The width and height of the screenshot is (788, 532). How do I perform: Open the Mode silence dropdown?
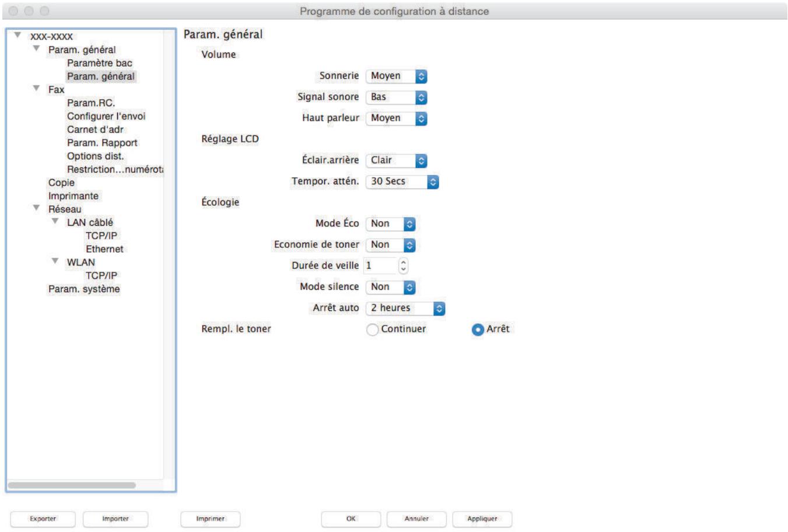[390, 287]
